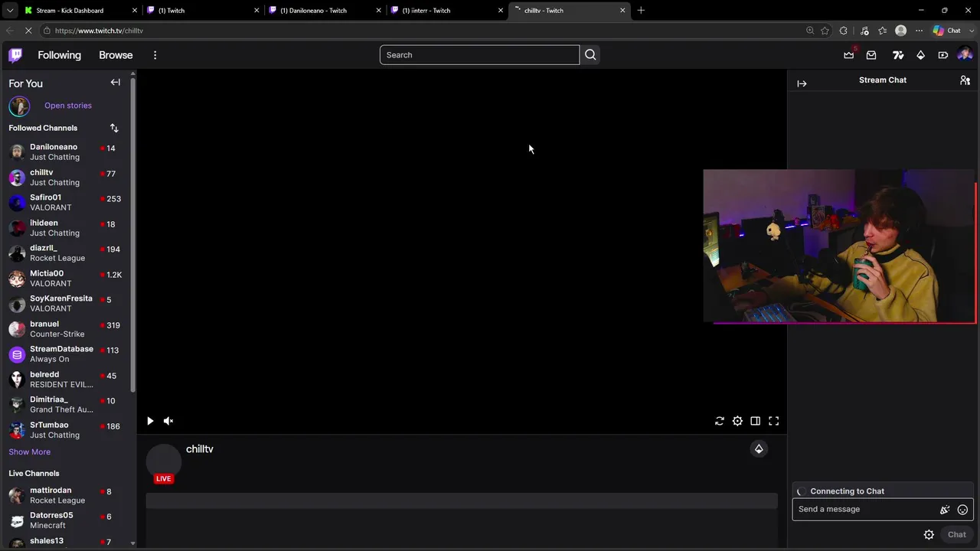This screenshot has height=551, width=980.
Task: Open Daniloneano channel from sidebar
Action: [67, 152]
